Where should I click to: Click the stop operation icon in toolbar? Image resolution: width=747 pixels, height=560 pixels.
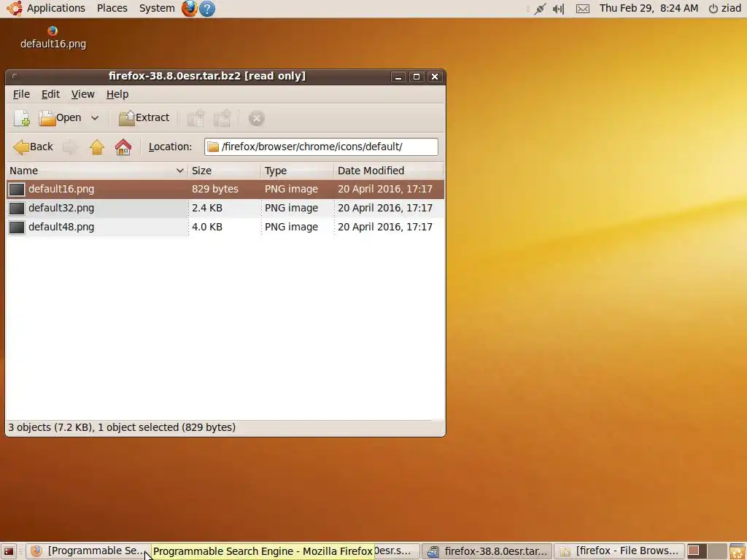pyautogui.click(x=256, y=118)
